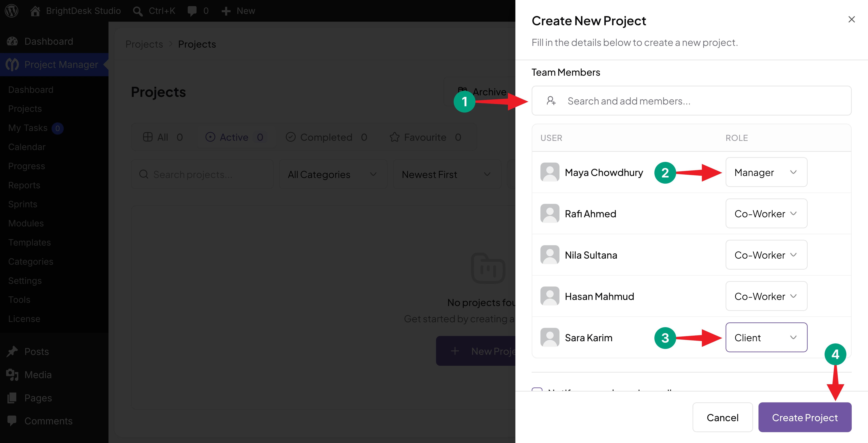Click the search projects magnifier icon
This screenshot has width=868, height=443.
click(144, 174)
